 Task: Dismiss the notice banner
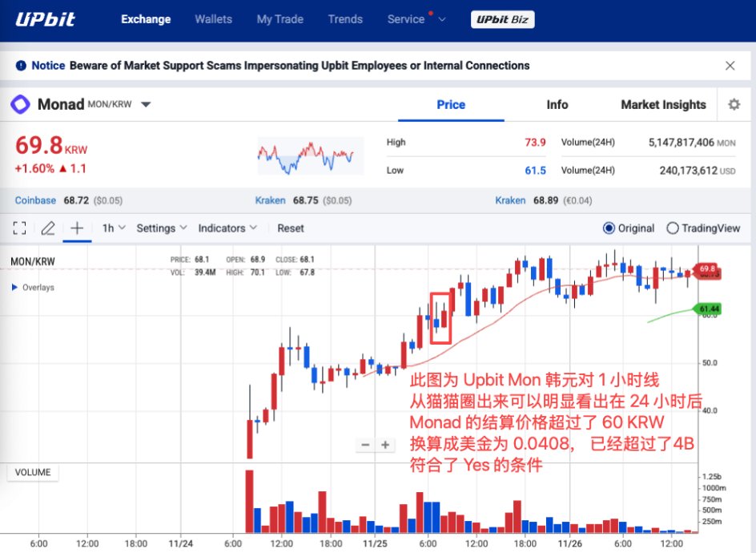point(730,66)
